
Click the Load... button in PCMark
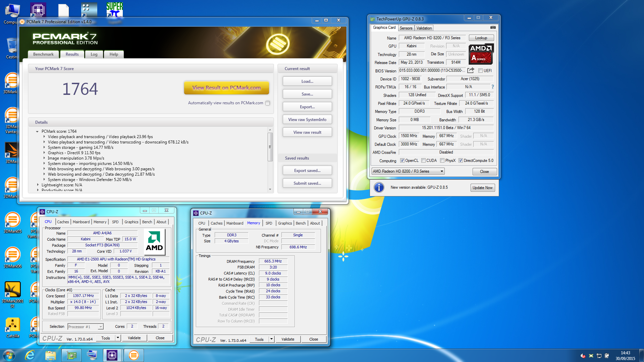tap(307, 81)
